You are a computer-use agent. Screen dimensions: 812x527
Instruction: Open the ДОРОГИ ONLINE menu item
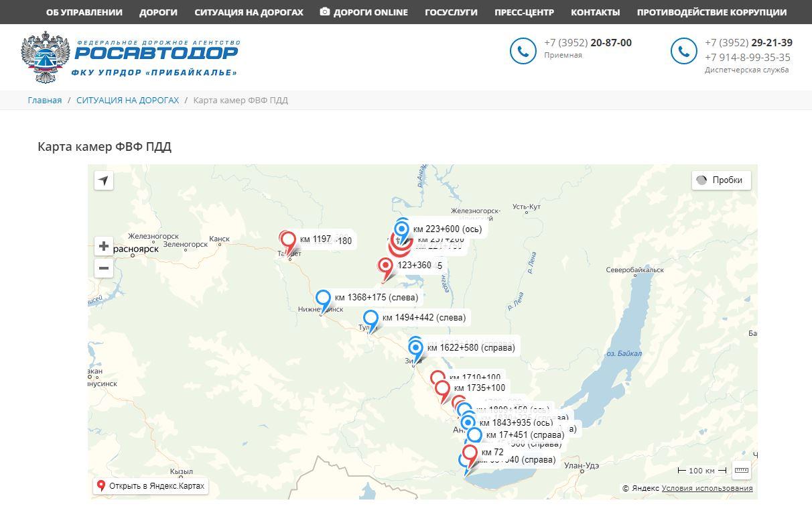pyautogui.click(x=364, y=12)
